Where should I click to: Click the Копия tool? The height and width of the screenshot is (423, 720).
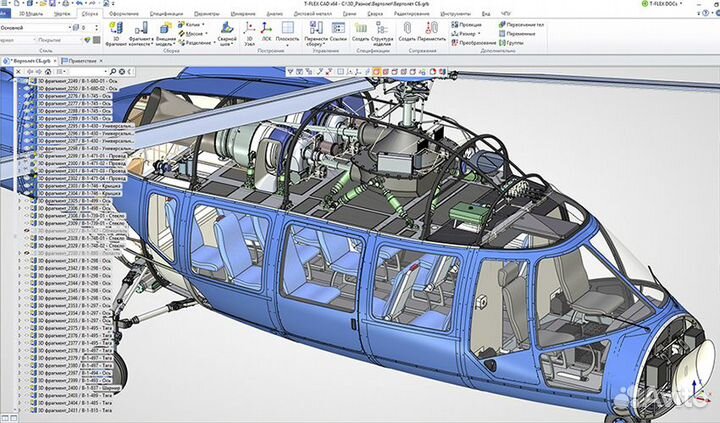[190, 24]
